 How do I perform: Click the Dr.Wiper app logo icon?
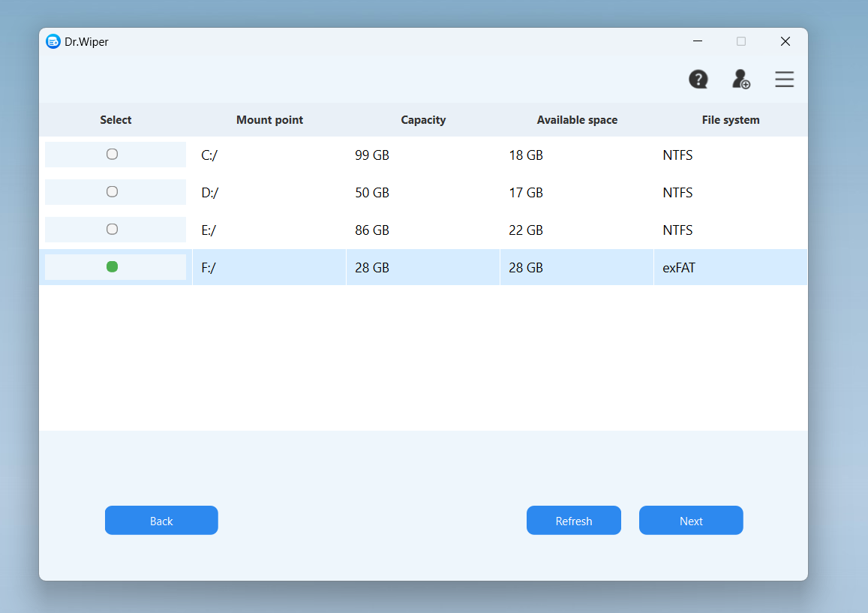[x=53, y=42]
